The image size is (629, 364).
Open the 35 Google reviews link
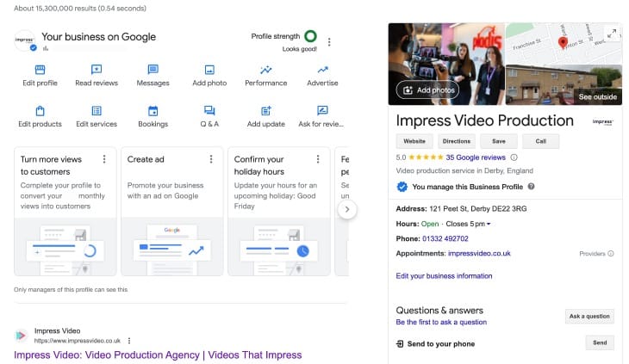pos(475,157)
